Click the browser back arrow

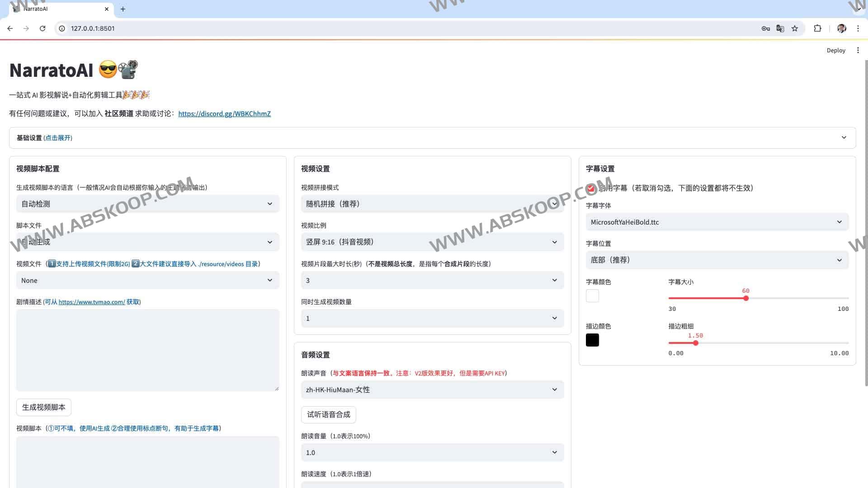[x=10, y=28]
